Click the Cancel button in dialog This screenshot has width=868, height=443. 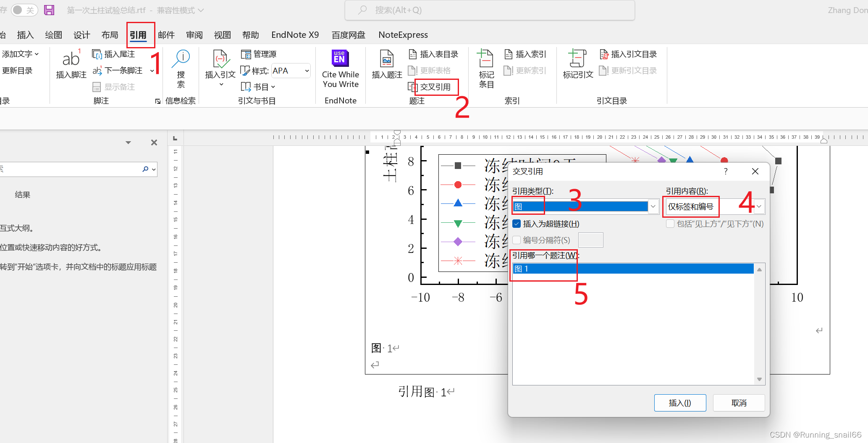(x=739, y=403)
